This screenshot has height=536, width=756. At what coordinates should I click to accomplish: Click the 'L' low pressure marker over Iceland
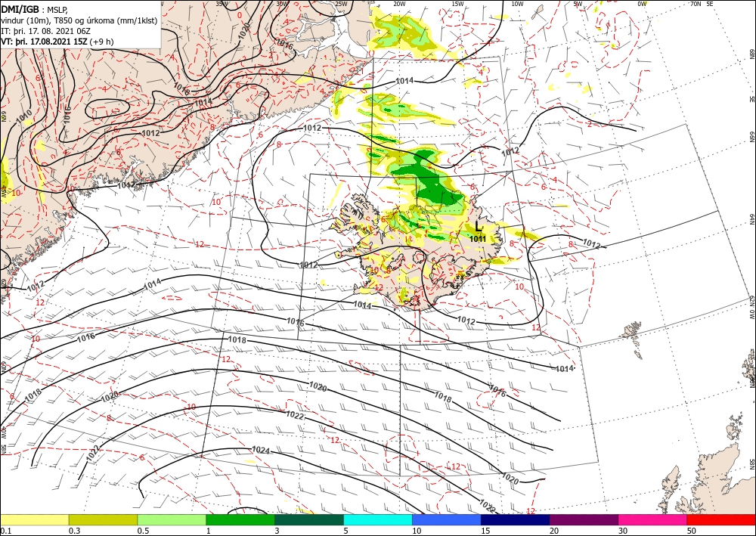point(479,226)
